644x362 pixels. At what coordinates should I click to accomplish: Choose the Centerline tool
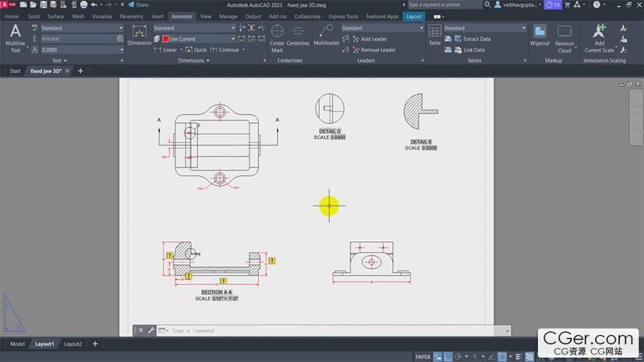click(x=298, y=36)
